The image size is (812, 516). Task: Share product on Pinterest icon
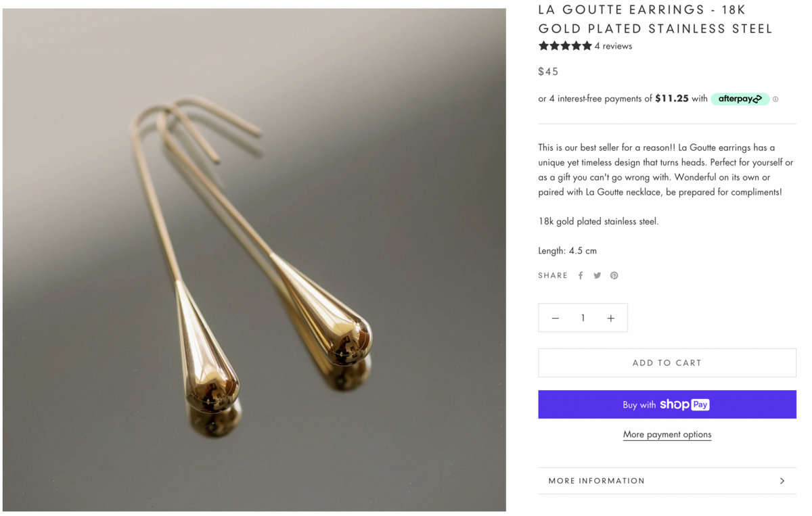[614, 275]
